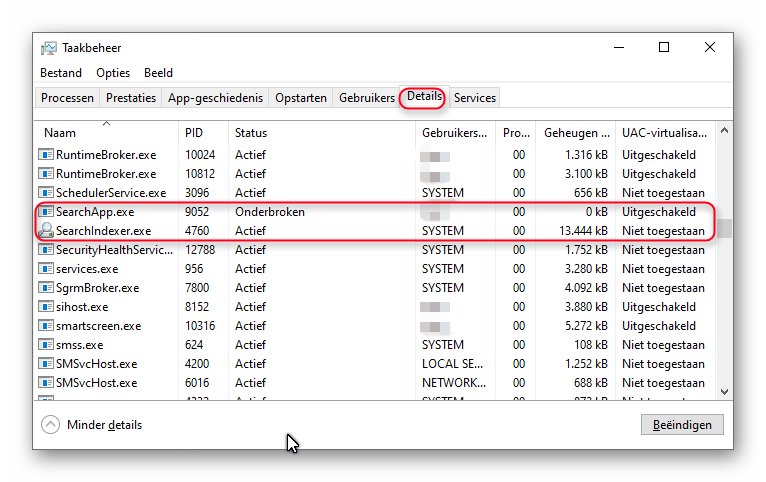This screenshot has height=482, width=766.
Task: Switch to the App-geschiedenis tab
Action: (215, 98)
